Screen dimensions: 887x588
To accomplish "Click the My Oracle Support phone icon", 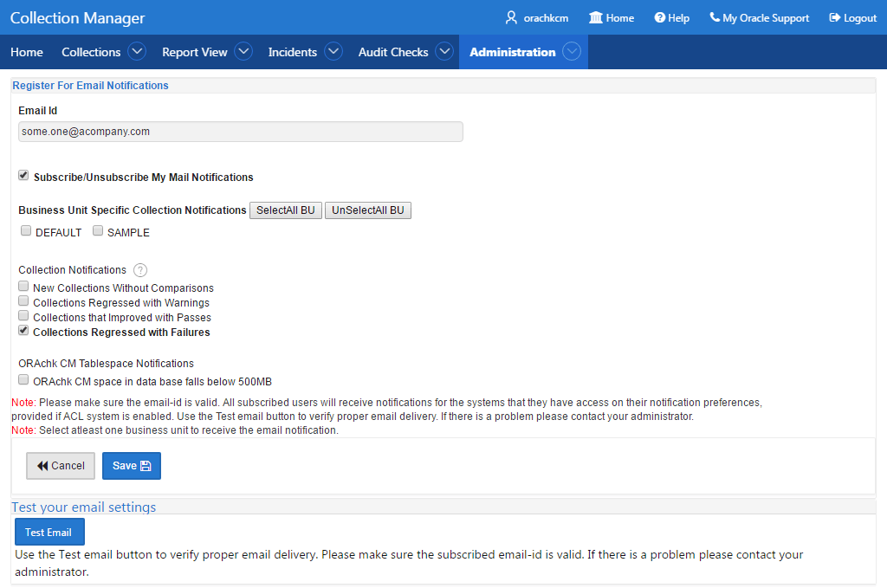I will click(x=715, y=17).
